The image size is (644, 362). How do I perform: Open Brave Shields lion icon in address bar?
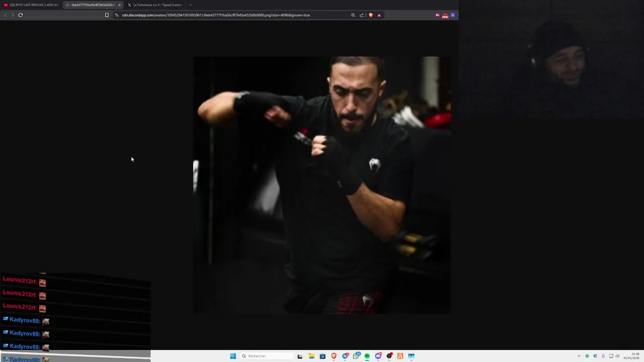tap(371, 15)
